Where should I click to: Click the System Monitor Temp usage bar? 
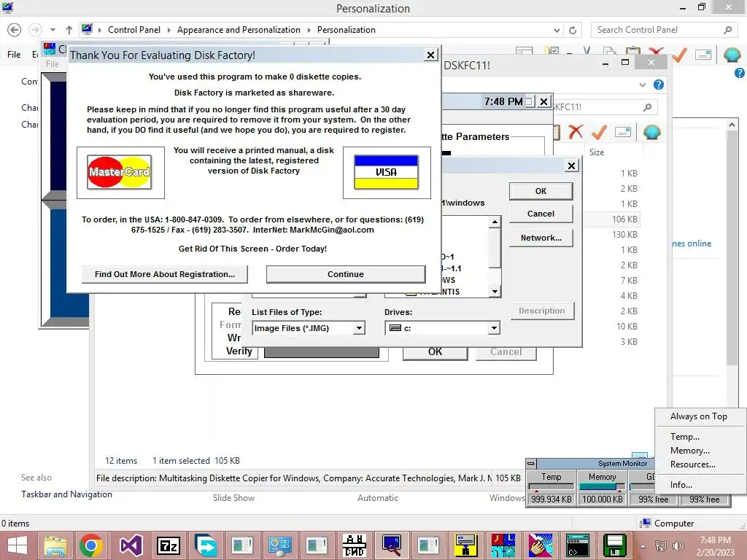point(551,486)
